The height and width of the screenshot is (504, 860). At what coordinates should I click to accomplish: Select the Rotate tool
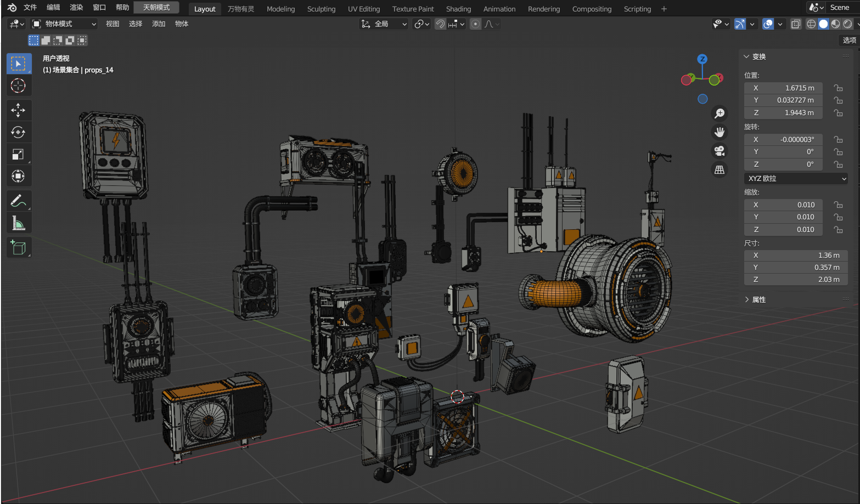tap(19, 132)
